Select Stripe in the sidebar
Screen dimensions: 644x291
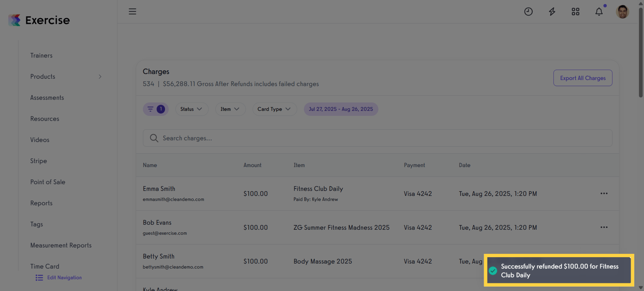click(38, 161)
